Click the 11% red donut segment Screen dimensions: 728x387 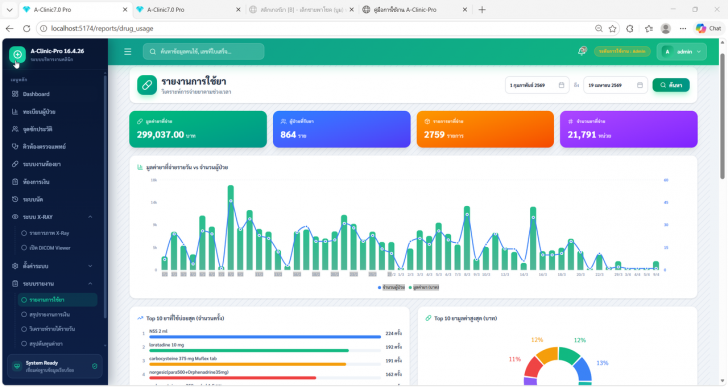coord(533,367)
